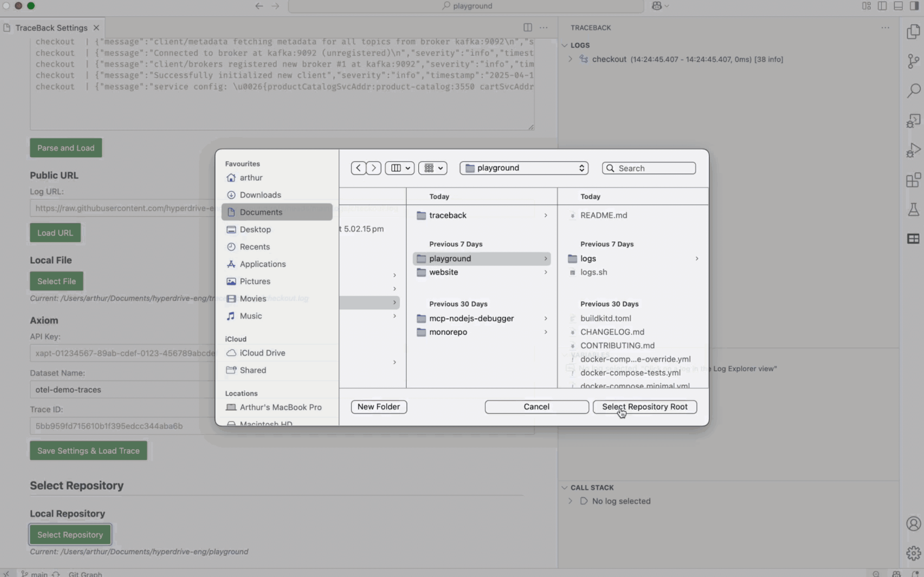The height and width of the screenshot is (577, 924).
Task: Open the Extensions view icon
Action: [913, 180]
